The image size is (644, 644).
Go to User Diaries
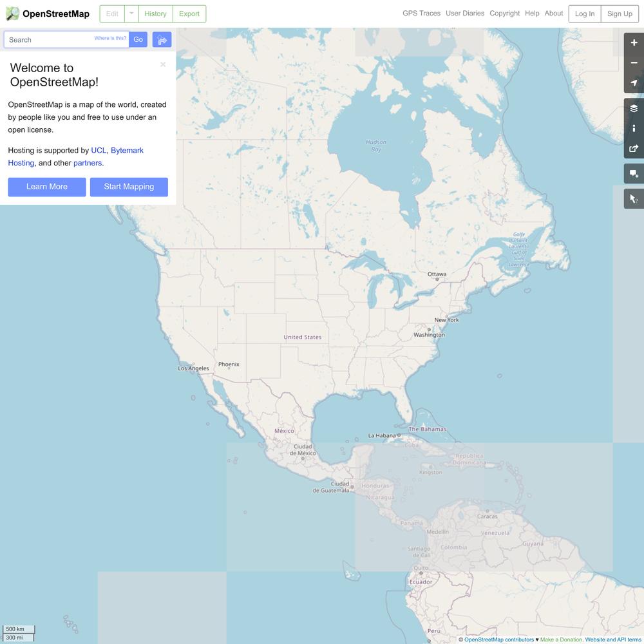click(x=465, y=13)
